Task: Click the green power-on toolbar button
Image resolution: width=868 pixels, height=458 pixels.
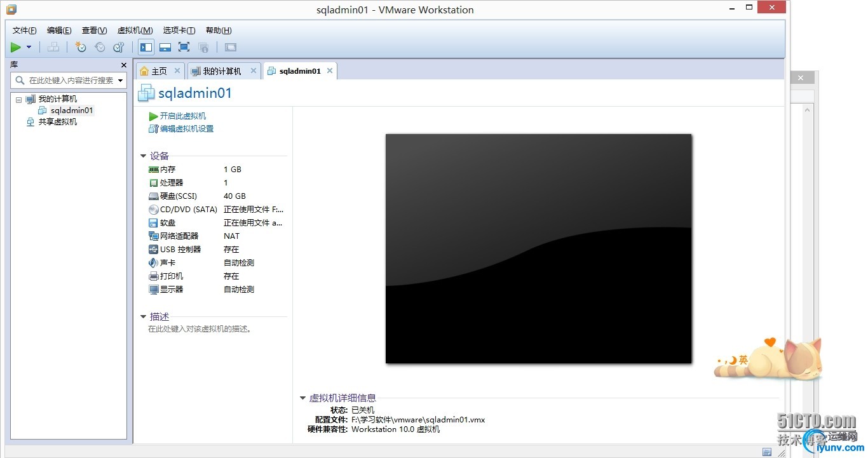Action: click(16, 47)
